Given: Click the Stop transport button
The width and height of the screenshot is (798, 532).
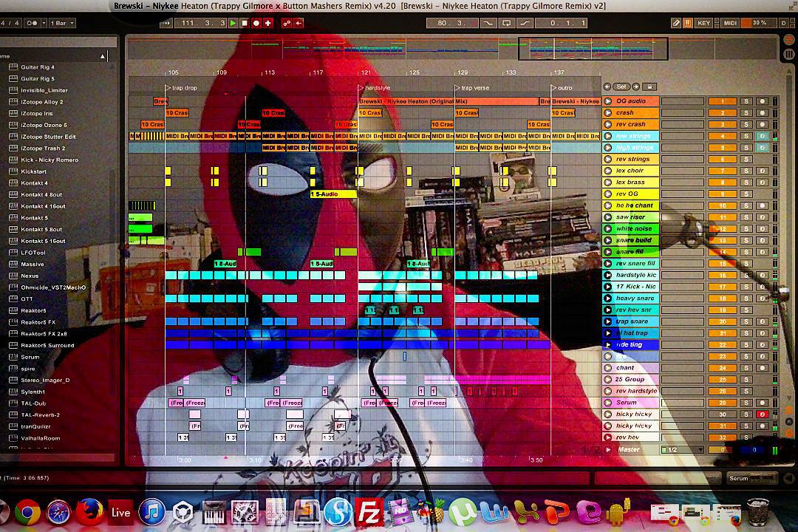Looking at the screenshot, I should [245, 23].
